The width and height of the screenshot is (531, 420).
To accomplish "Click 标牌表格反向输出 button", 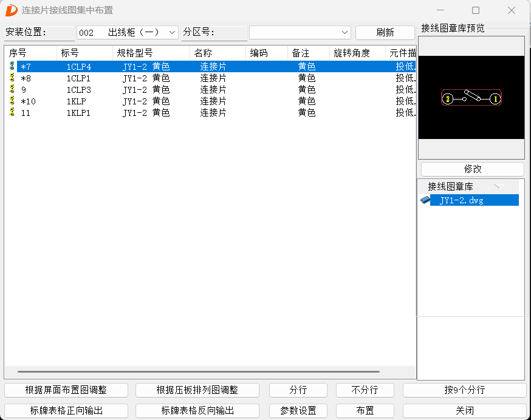I will [x=197, y=410].
